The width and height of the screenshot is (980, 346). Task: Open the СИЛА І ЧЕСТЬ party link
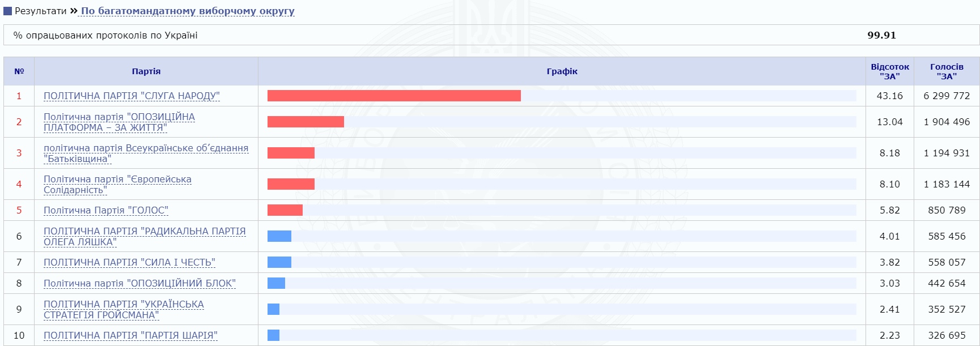click(129, 262)
